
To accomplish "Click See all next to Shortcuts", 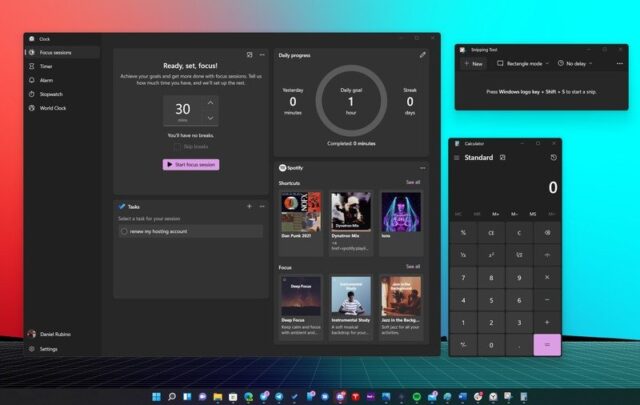I will (413, 182).
